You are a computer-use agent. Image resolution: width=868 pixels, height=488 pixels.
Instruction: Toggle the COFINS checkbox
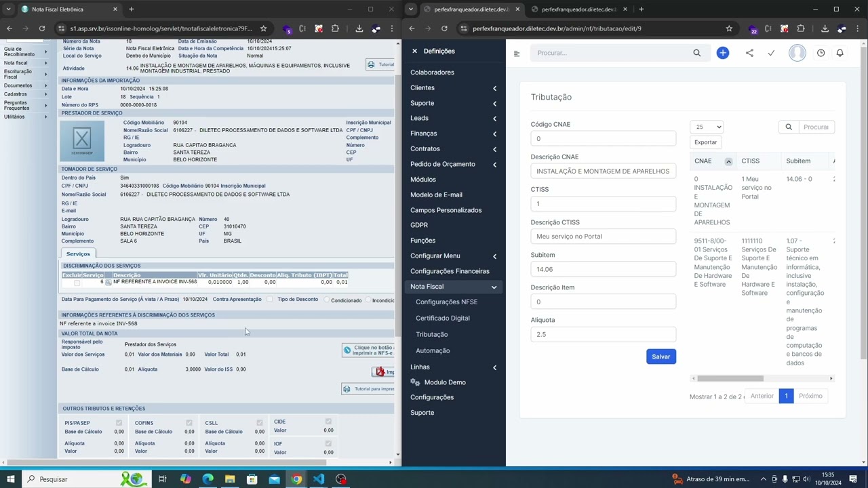point(189,422)
